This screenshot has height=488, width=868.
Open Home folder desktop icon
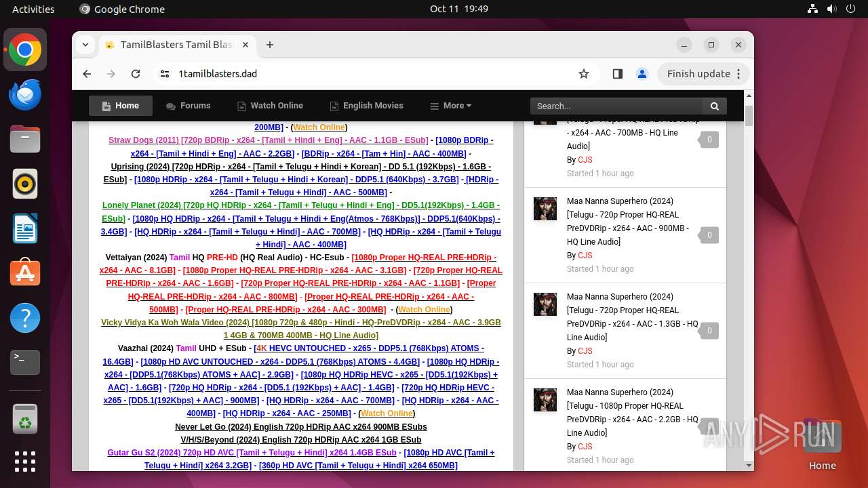[x=822, y=445]
